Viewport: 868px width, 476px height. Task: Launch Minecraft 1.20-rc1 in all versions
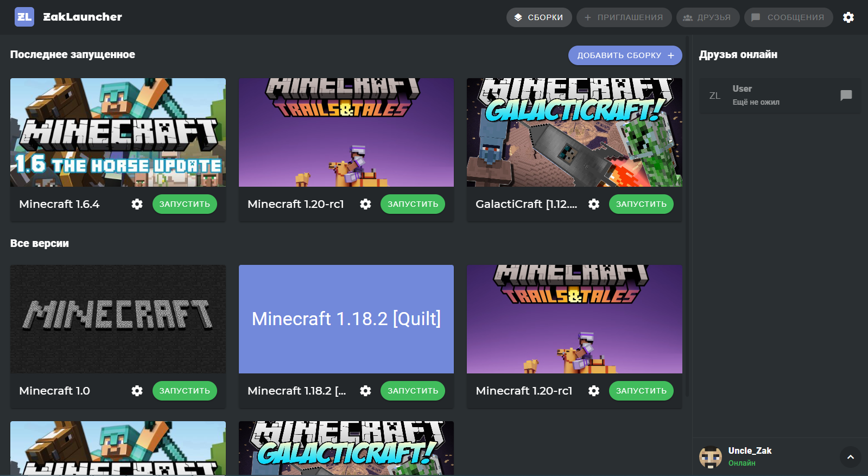pyautogui.click(x=641, y=391)
